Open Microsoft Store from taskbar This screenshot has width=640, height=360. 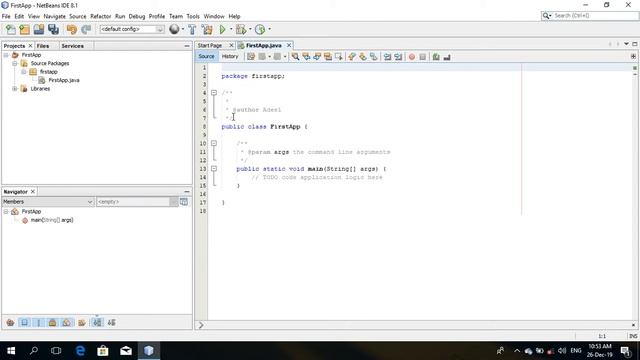(x=103, y=351)
